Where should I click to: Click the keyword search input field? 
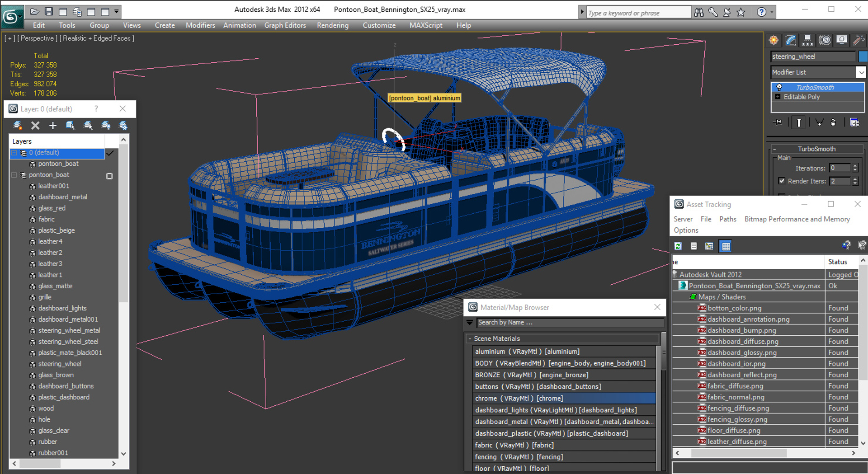[x=638, y=13]
